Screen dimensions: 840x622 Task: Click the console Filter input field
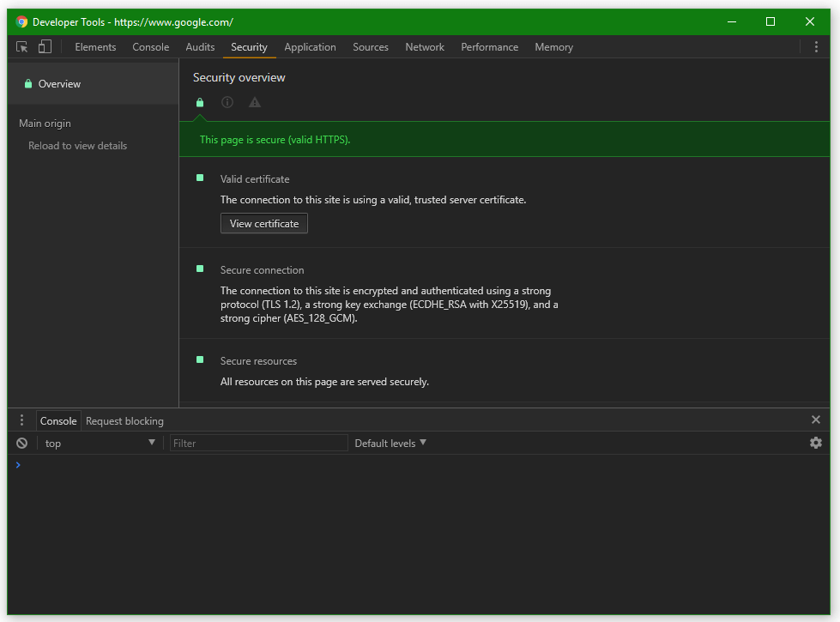258,444
